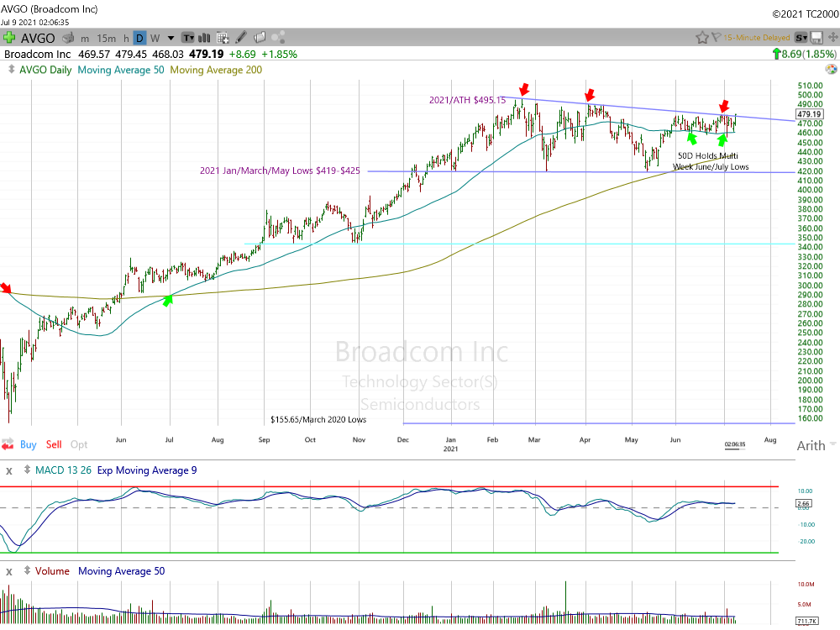Click the 479.19 last price in quote row

click(207, 54)
